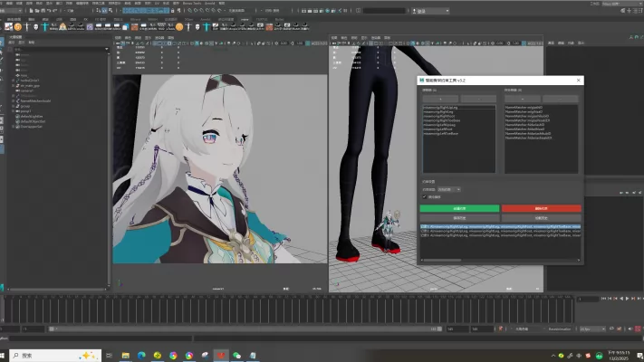The image size is (644, 362).
Task: Click the padlock icon in status line
Action: pos(173,11)
